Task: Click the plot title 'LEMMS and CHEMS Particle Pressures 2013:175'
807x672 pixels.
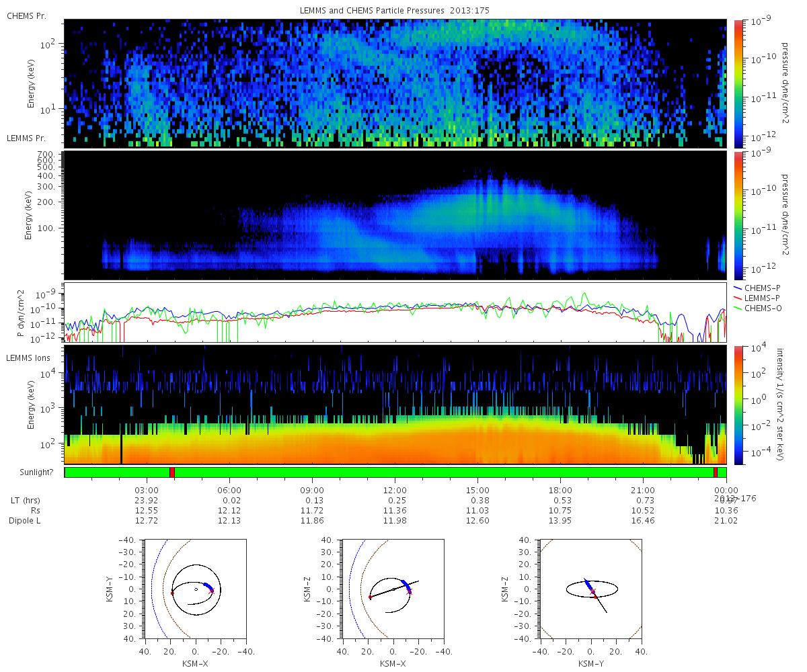Action: click(395, 10)
